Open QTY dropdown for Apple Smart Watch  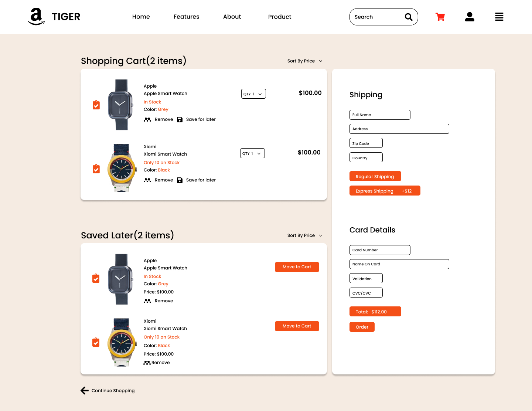253,94
